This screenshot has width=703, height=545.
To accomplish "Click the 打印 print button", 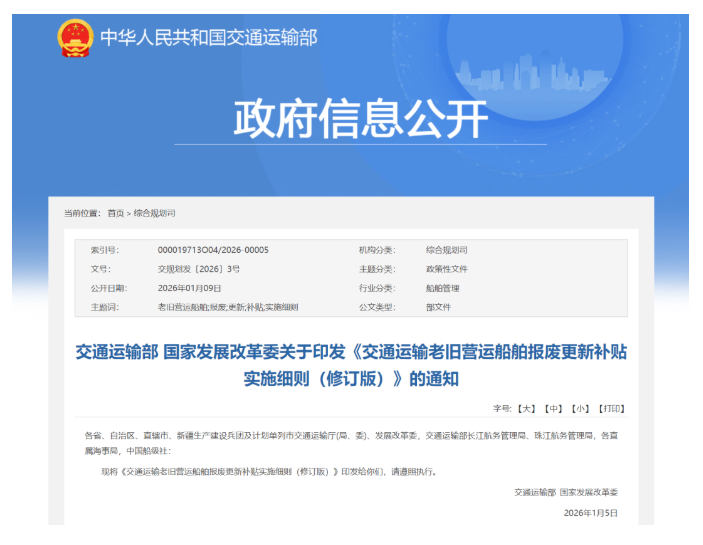I will pyautogui.click(x=611, y=408).
